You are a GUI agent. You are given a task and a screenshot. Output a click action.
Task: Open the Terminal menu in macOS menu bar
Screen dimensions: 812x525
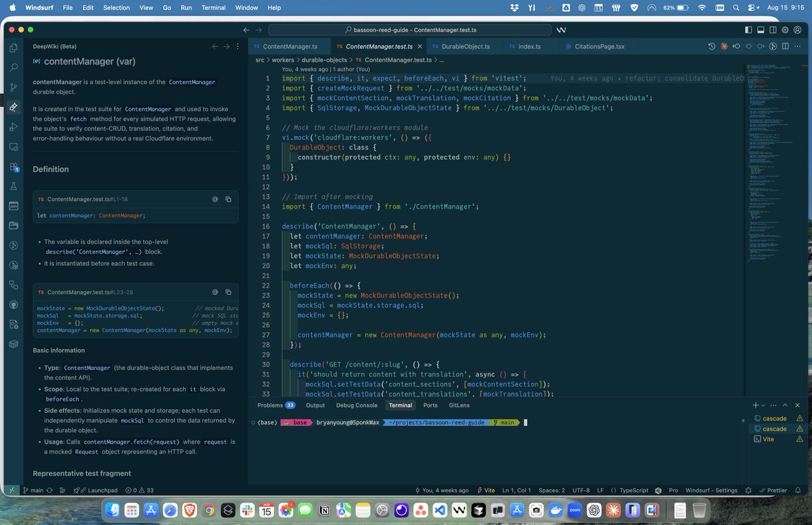coord(214,7)
